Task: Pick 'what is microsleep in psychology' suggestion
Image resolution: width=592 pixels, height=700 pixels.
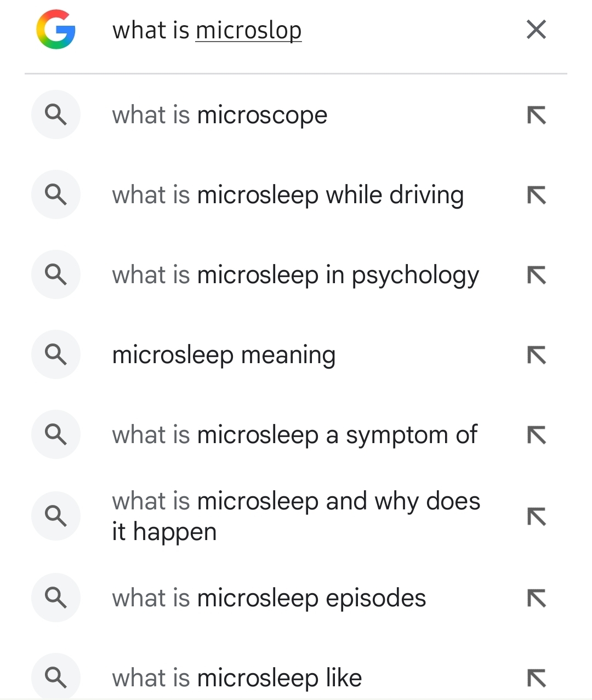Action: point(295,275)
